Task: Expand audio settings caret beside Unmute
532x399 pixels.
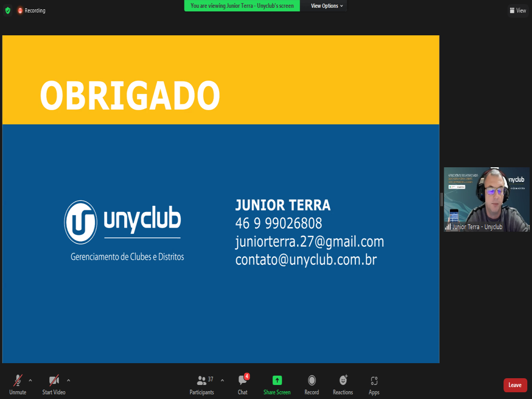Action: click(30, 380)
